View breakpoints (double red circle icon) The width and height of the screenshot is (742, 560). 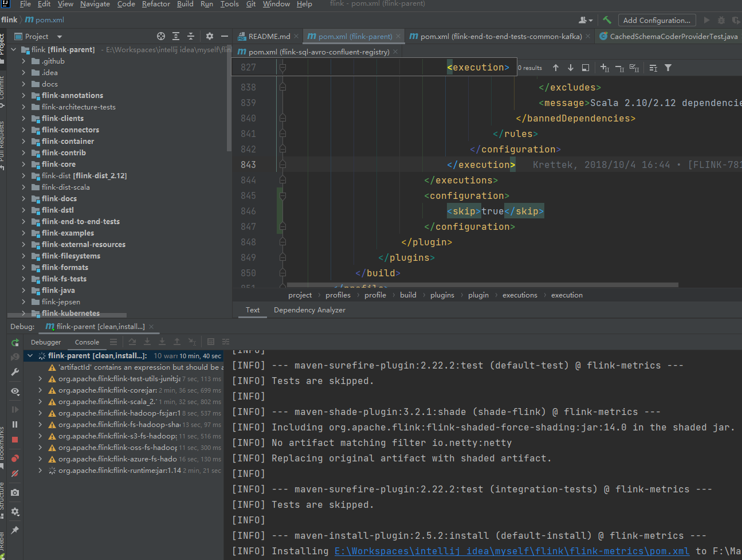point(15,459)
